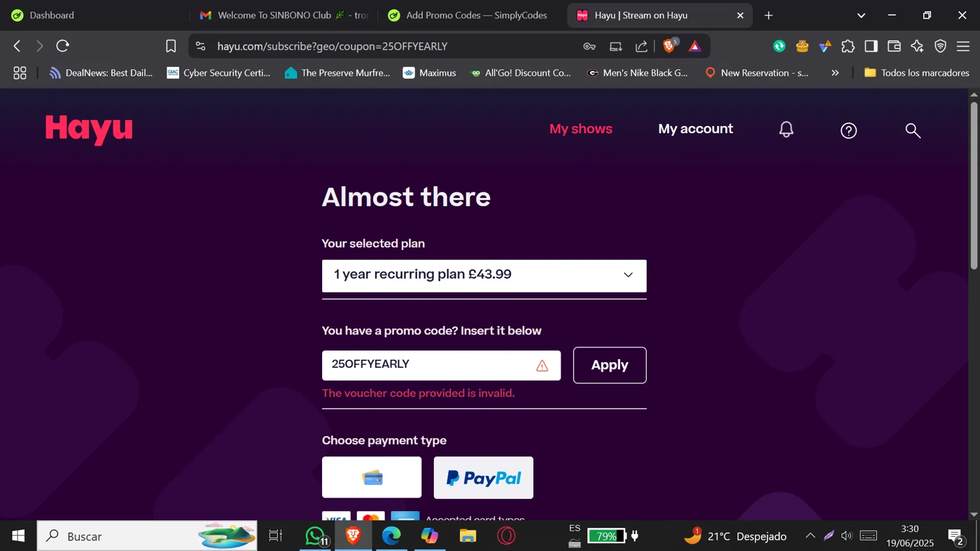Show more bookmarks with chevrons
Screen dimensions: 980x551
click(835, 72)
